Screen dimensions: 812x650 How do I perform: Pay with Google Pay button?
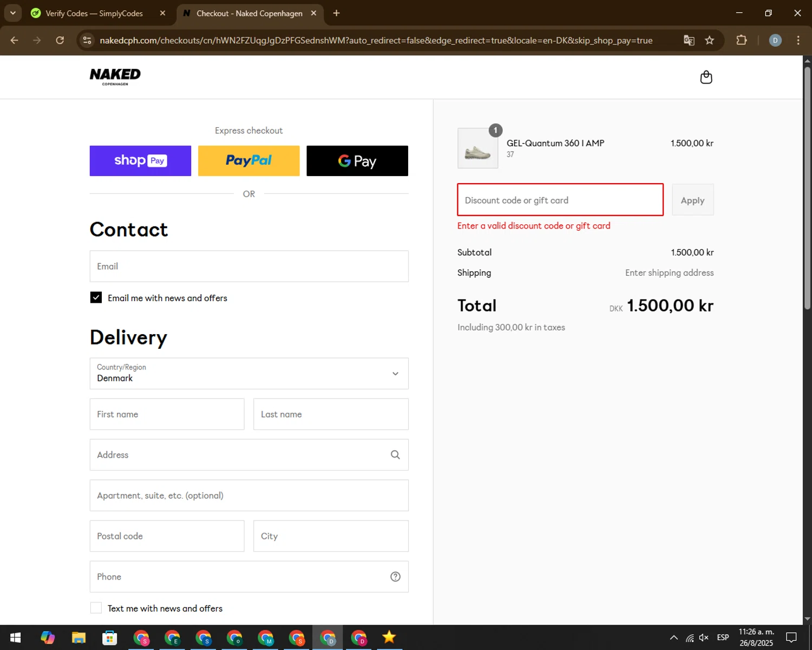(x=357, y=161)
